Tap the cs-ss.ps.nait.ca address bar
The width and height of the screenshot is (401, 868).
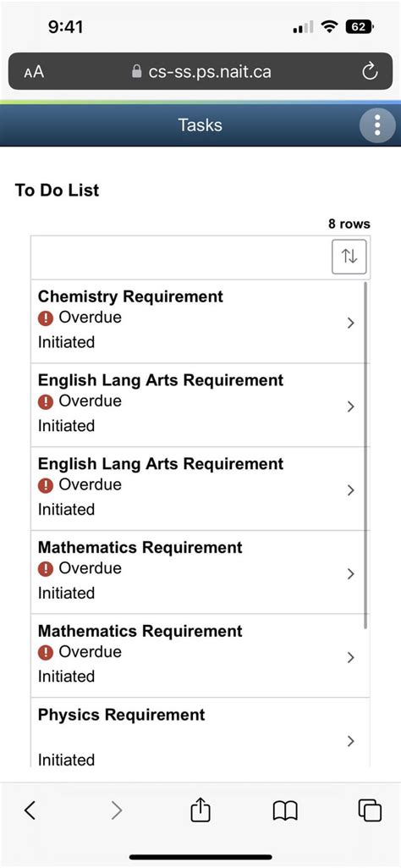click(200, 71)
